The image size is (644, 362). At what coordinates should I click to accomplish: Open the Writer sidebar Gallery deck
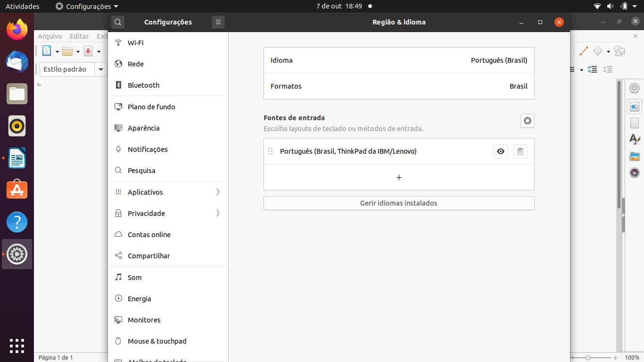pyautogui.click(x=635, y=156)
